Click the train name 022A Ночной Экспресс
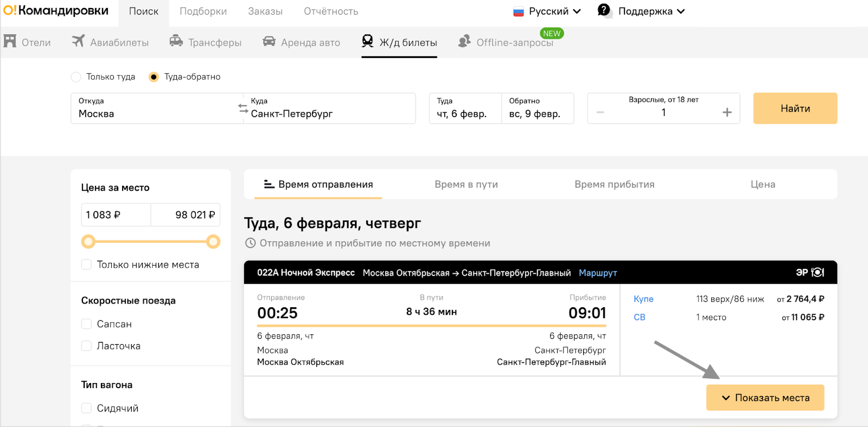This screenshot has width=868, height=427. click(x=306, y=273)
